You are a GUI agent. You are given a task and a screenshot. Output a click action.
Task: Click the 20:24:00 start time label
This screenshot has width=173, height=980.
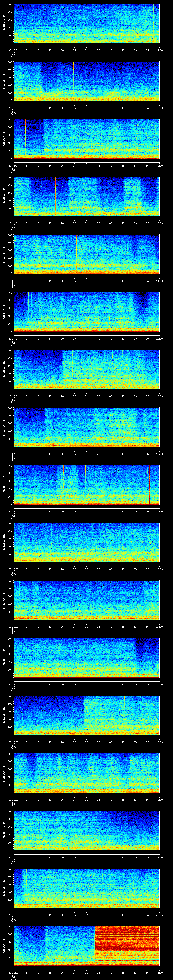pyautogui.click(x=13, y=511)
